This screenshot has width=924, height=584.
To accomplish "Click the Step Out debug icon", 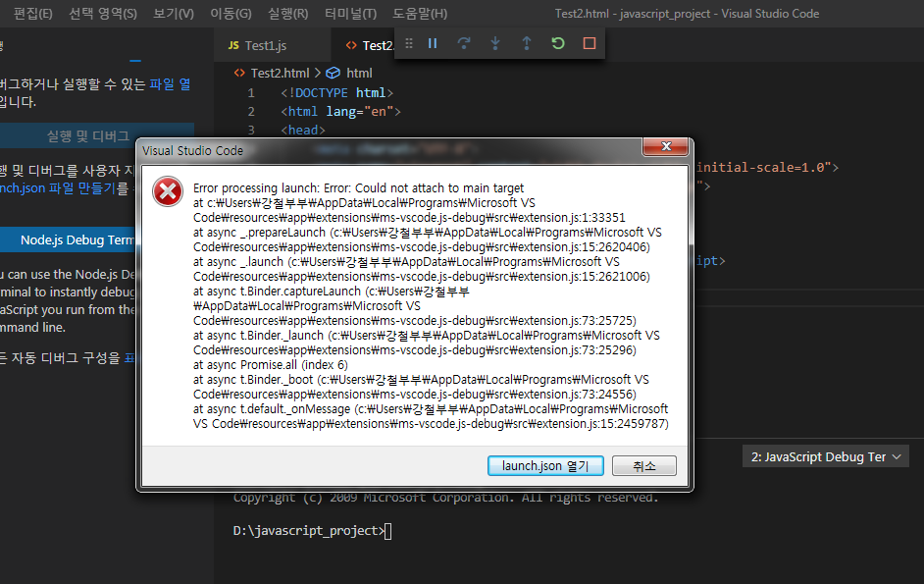I will tap(526, 43).
